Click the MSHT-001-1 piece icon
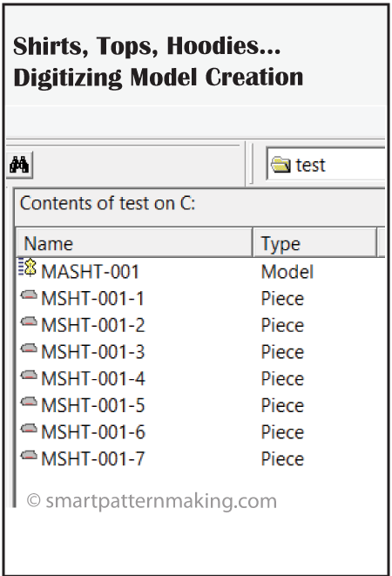 (29, 295)
